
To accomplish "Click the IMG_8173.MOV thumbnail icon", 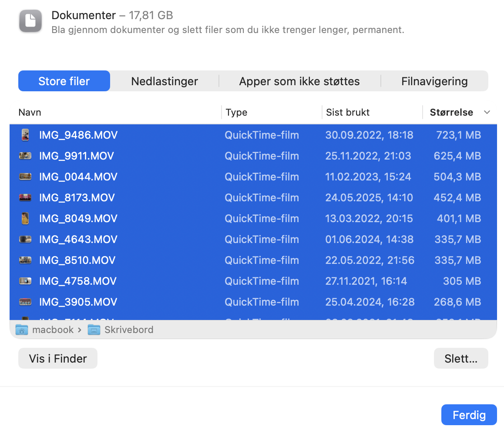I will pyautogui.click(x=25, y=198).
